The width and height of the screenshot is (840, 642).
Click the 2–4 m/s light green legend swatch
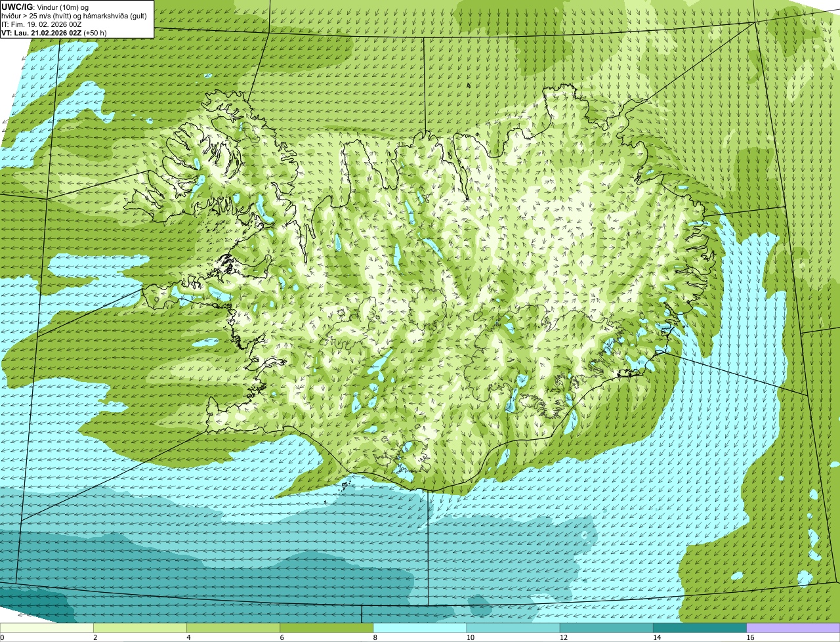140,628
